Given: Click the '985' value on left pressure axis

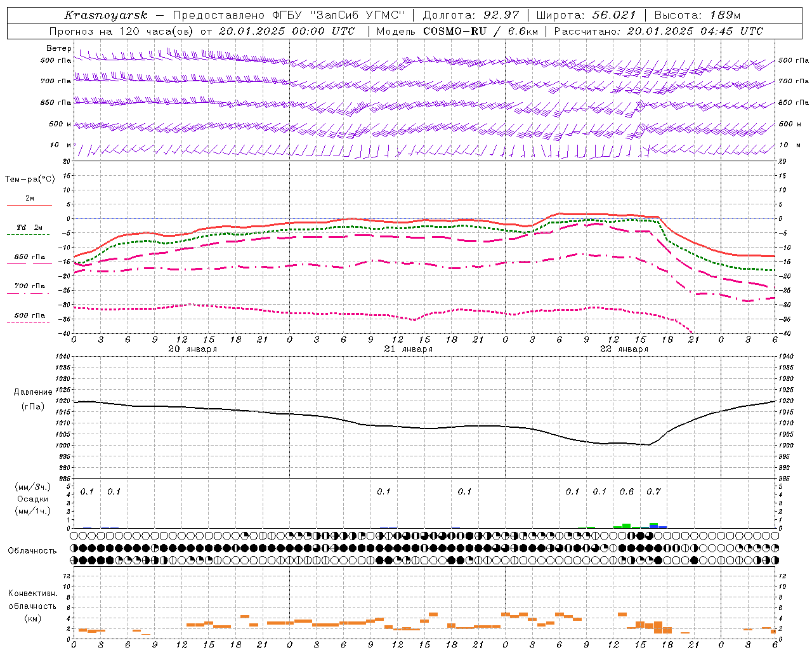Looking at the screenshot, I should point(65,478).
